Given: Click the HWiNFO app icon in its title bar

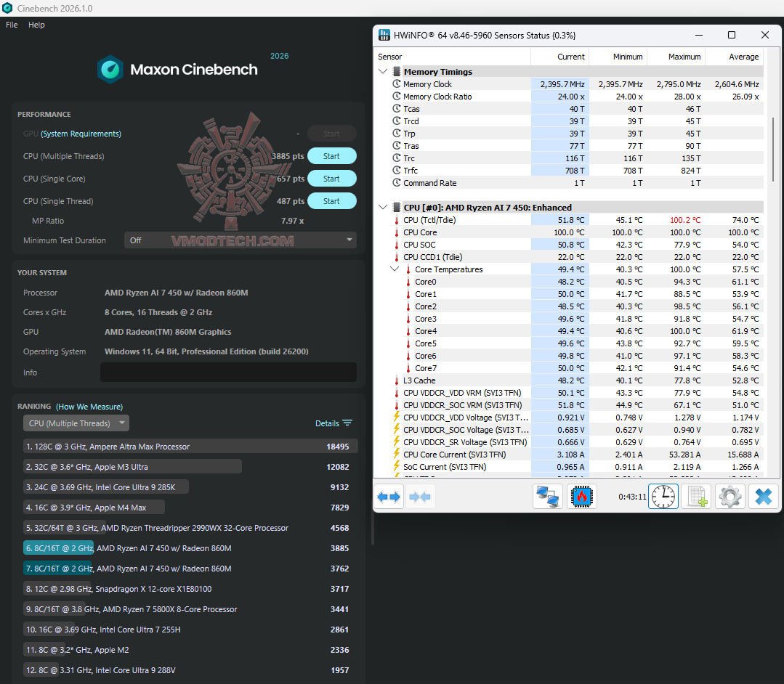Looking at the screenshot, I should point(384,35).
